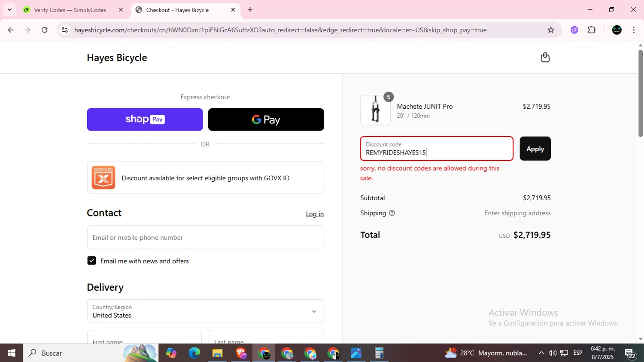Click the GOVX ID logo icon
644x362 pixels.
(x=103, y=177)
